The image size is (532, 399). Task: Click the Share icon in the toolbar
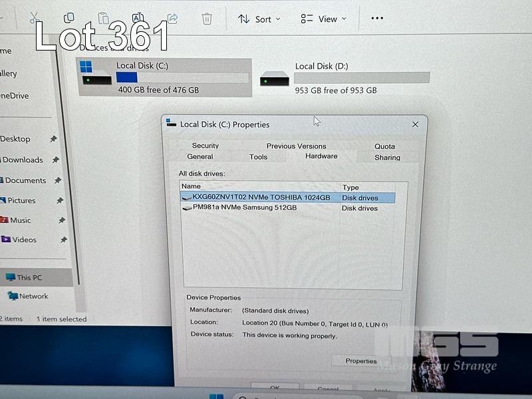point(172,19)
